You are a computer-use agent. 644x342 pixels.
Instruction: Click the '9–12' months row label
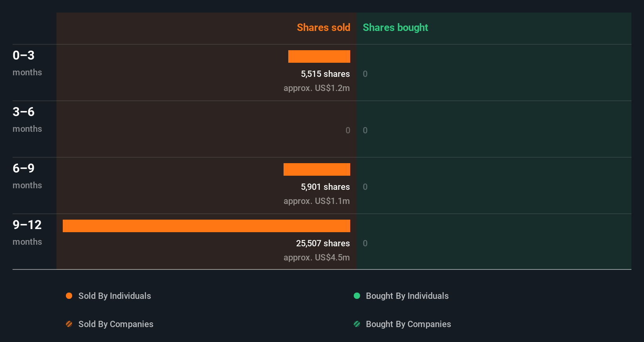click(x=27, y=225)
